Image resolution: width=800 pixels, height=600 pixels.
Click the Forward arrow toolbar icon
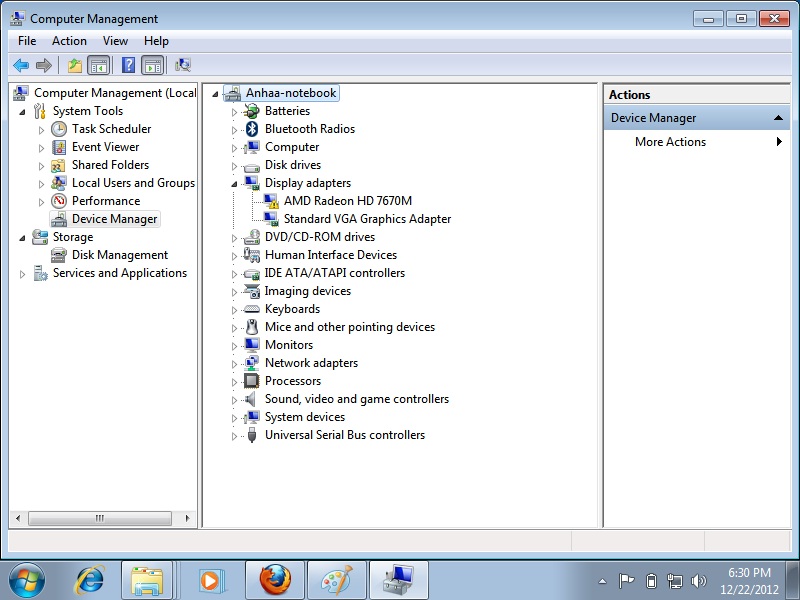pos(44,65)
